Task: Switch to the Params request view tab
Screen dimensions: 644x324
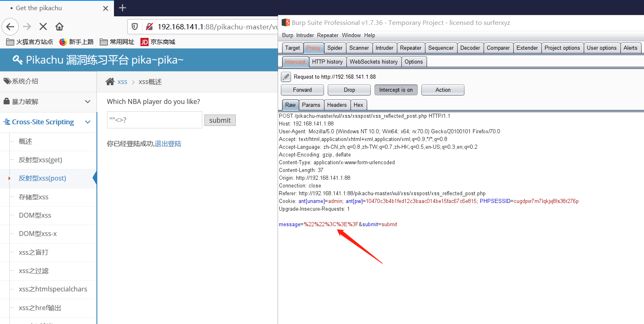Action: pyautogui.click(x=311, y=105)
